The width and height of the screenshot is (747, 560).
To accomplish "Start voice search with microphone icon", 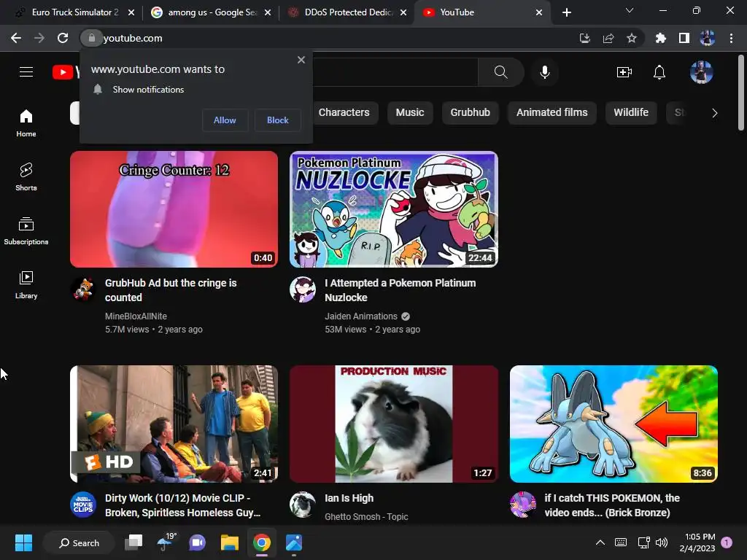I will [x=544, y=72].
